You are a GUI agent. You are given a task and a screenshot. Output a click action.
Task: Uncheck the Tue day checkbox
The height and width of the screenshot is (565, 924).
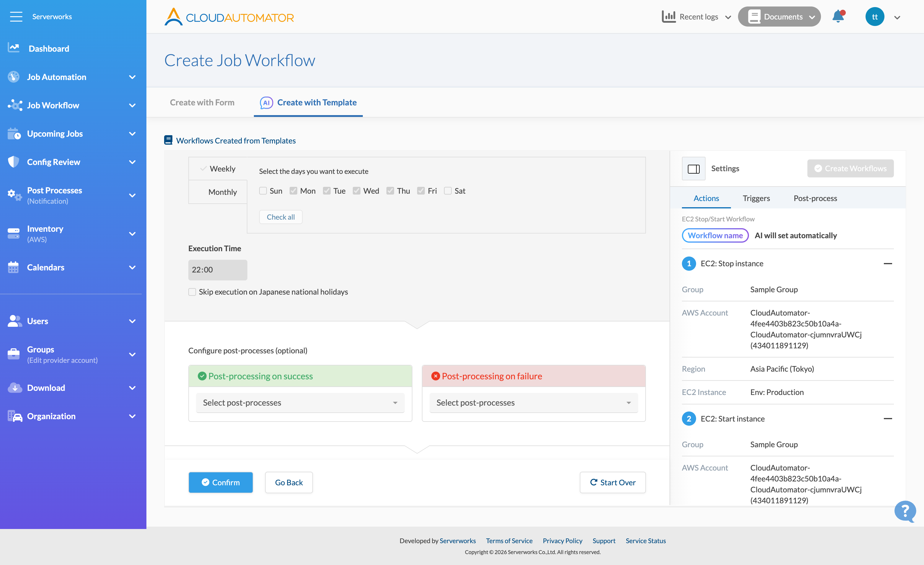[327, 191]
